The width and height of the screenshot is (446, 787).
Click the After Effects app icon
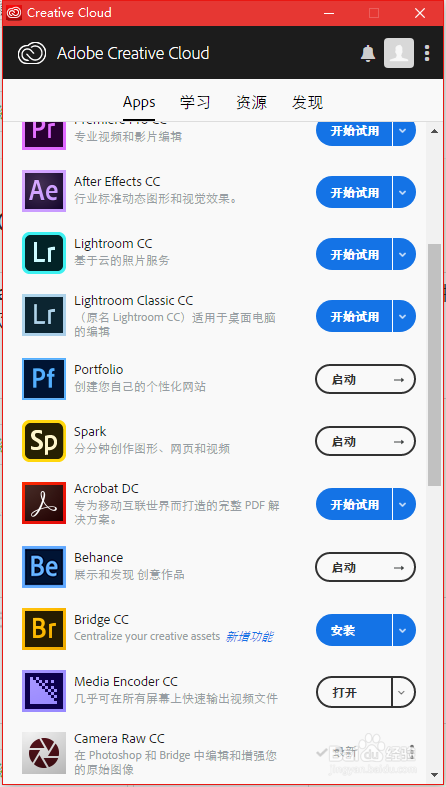[x=44, y=191]
